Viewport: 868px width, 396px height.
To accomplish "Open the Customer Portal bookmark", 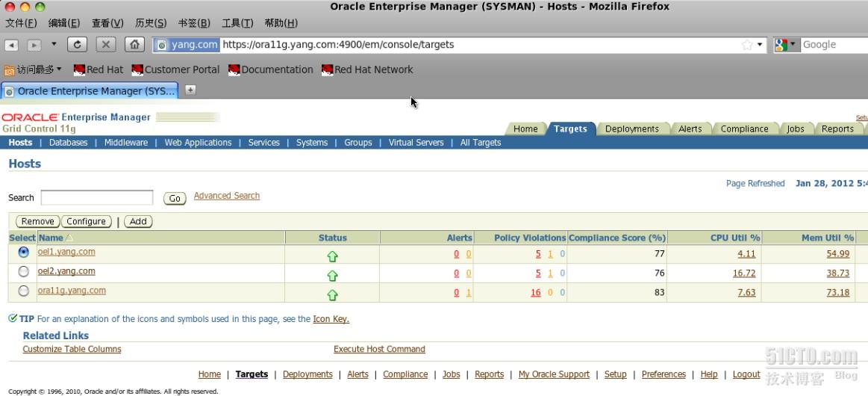I will [175, 69].
